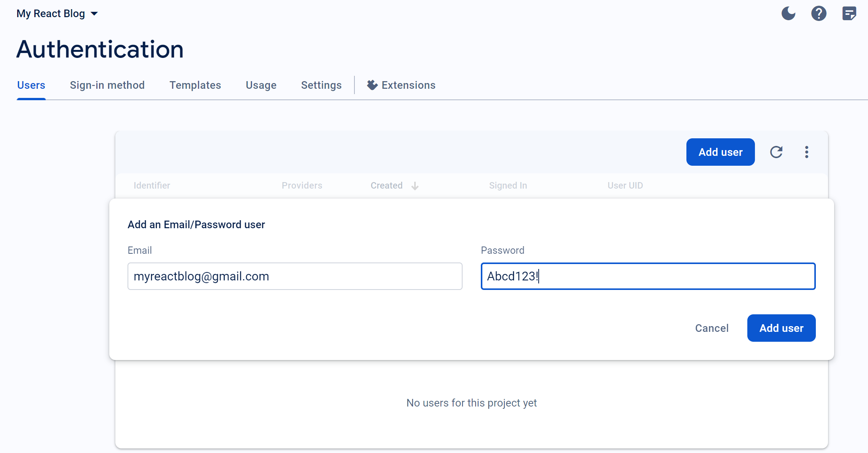Toggle dark mode moon icon
This screenshot has height=453, width=868.
(x=788, y=14)
